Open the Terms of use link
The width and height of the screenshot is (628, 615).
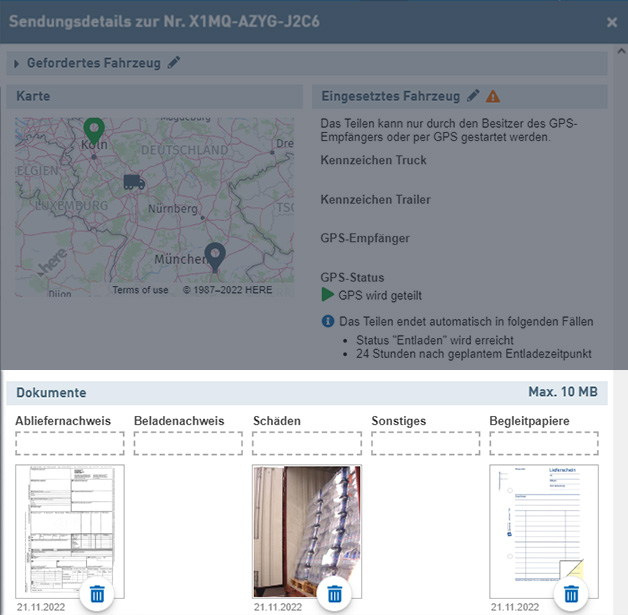pos(140,290)
